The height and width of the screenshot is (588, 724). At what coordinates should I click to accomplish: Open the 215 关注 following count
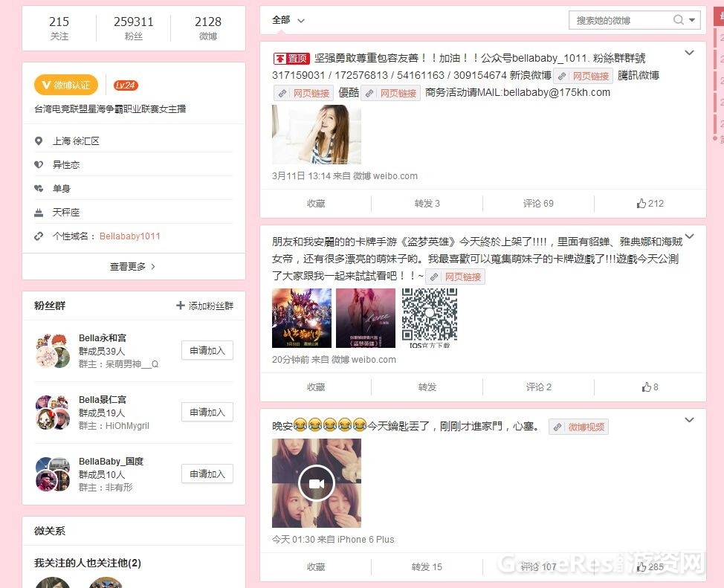click(59, 28)
